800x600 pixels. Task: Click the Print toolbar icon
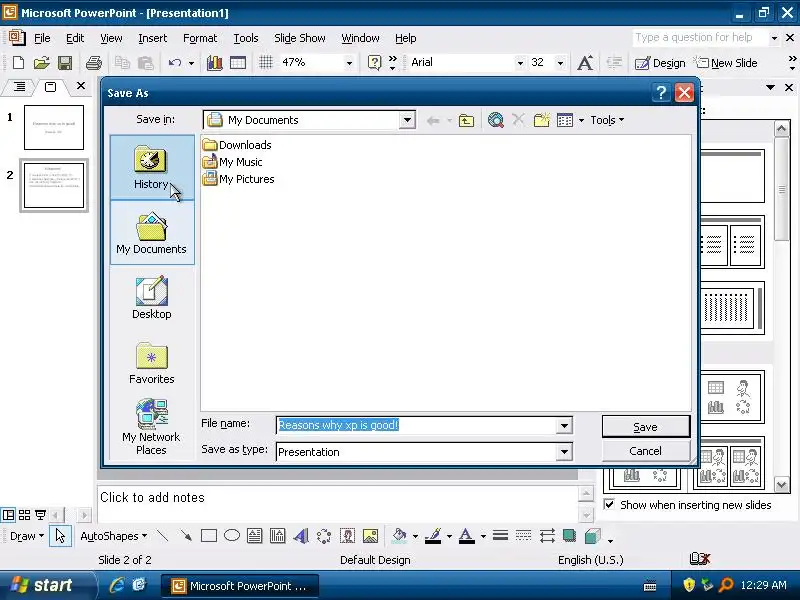coord(94,63)
